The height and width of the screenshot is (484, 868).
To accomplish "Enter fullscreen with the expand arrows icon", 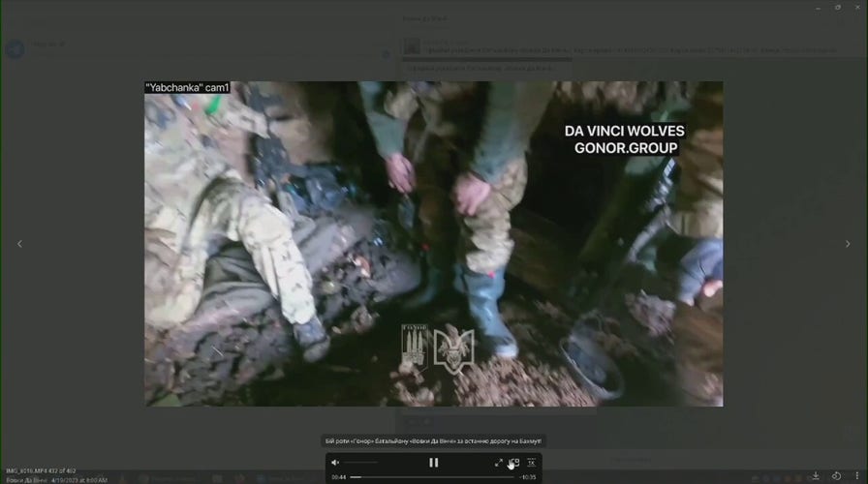I will pyautogui.click(x=498, y=463).
